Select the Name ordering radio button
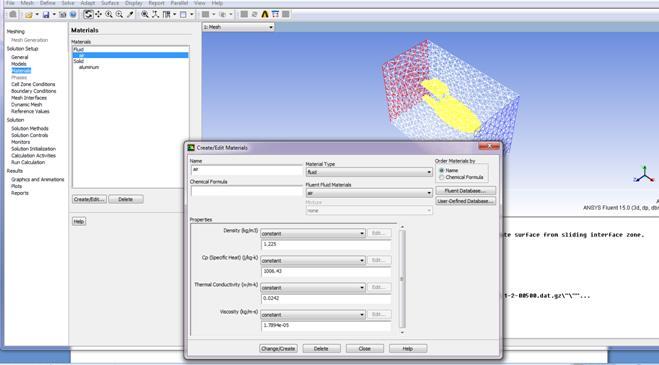659x365 pixels. pos(441,170)
